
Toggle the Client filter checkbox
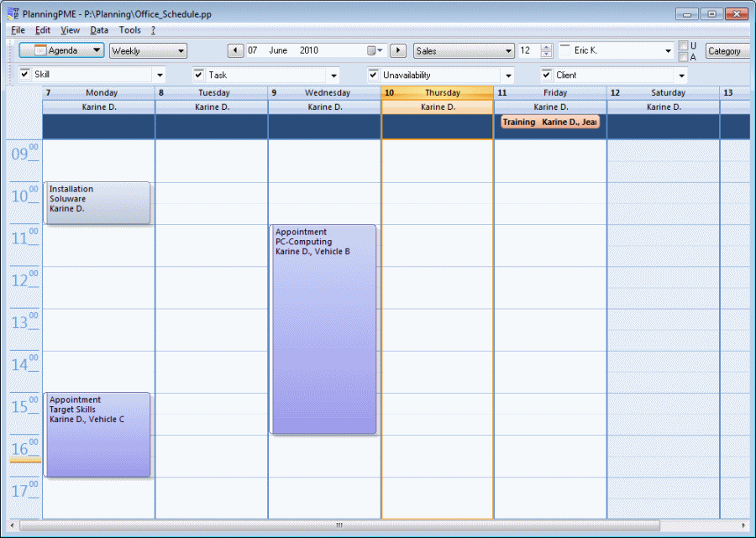547,75
